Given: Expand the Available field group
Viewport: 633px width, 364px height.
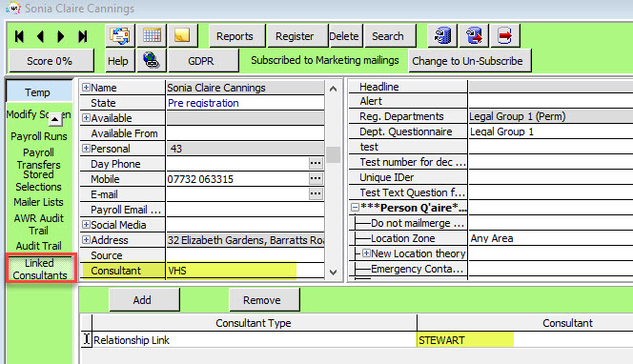Looking at the screenshot, I should tap(86, 118).
